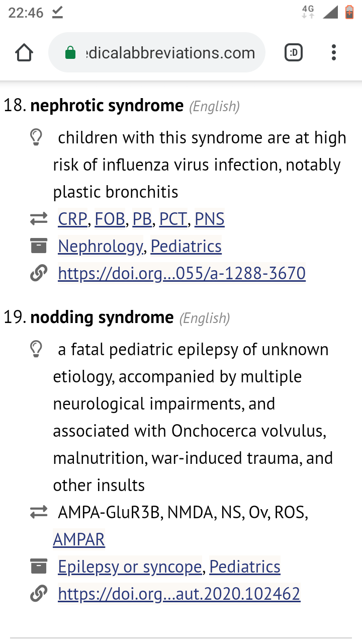Follow the PCT abbreviation link
Image resolution: width=362 pixels, height=644 pixels.
coord(173,219)
